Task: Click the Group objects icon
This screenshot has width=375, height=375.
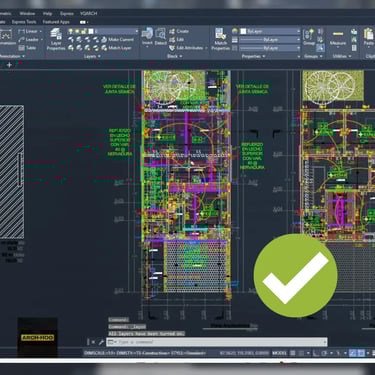Action: pos(309,37)
